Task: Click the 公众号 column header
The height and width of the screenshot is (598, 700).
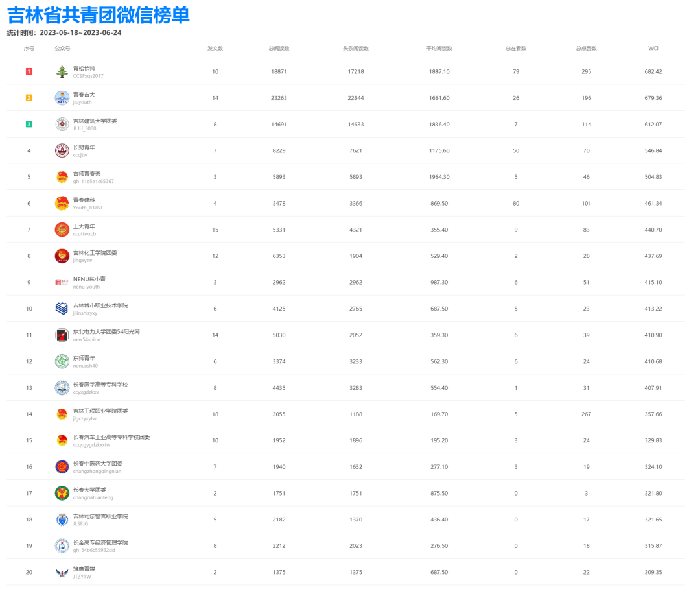Action: [x=62, y=48]
